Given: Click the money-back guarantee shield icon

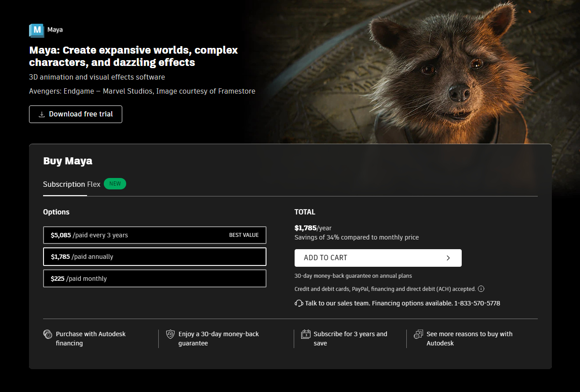Looking at the screenshot, I should coord(170,334).
